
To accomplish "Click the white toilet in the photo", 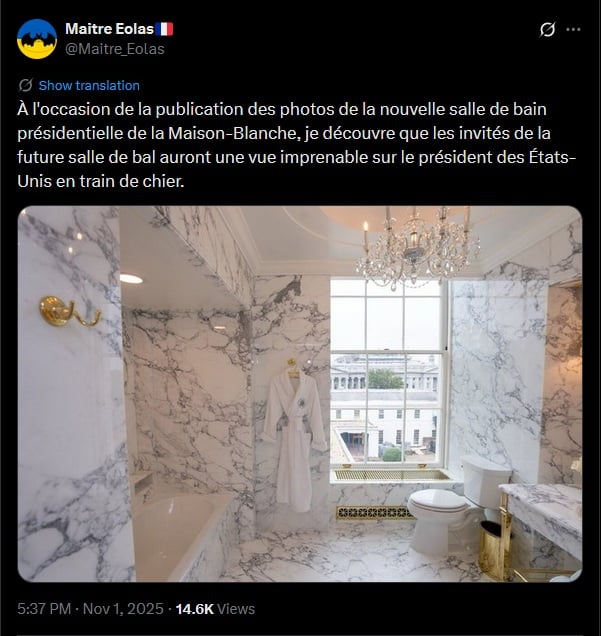I will coord(456,507).
